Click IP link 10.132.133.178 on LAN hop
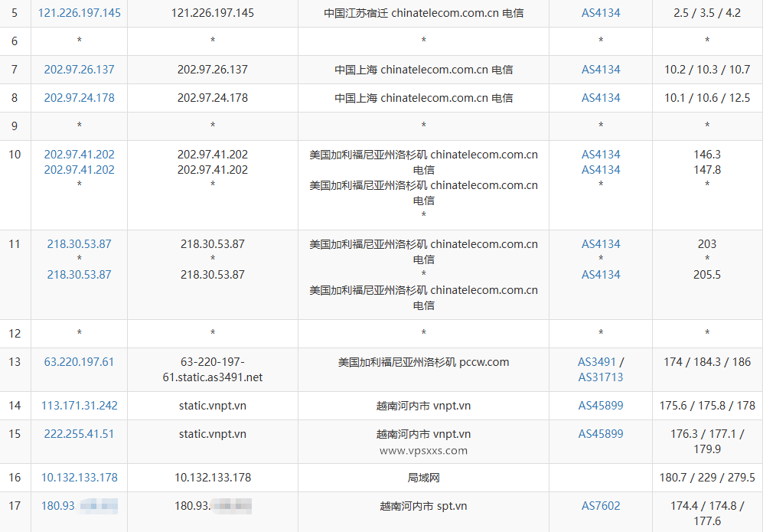763x532 pixels. tap(79, 477)
